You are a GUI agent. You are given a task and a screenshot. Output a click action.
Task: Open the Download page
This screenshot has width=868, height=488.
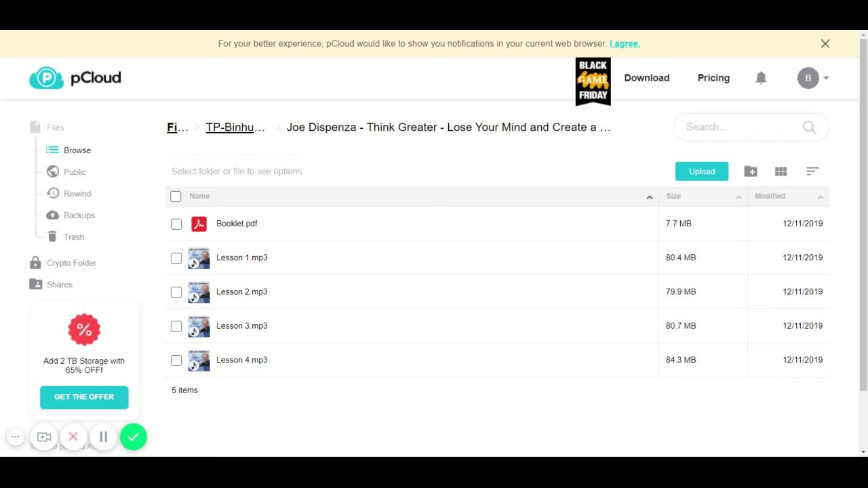(x=646, y=78)
